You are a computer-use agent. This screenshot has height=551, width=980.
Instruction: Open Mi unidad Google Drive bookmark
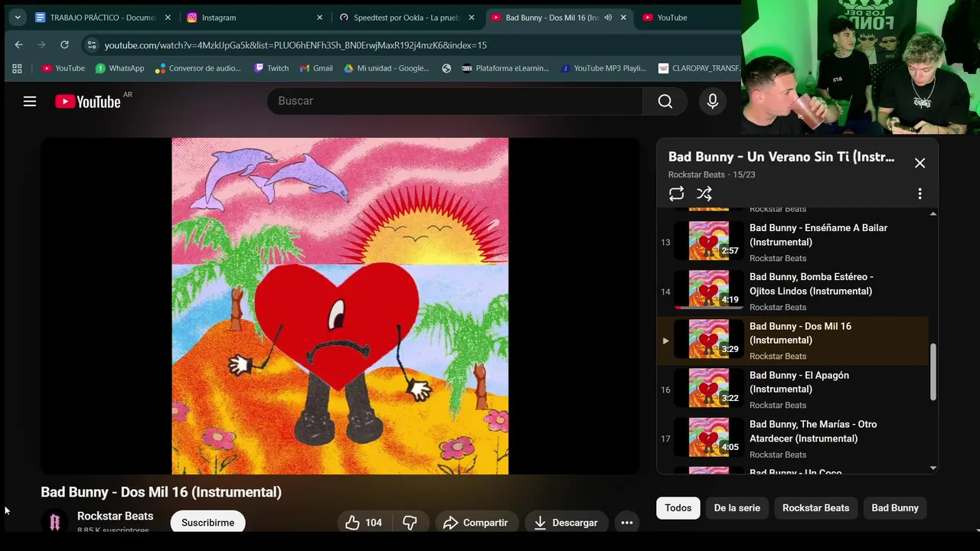(387, 68)
